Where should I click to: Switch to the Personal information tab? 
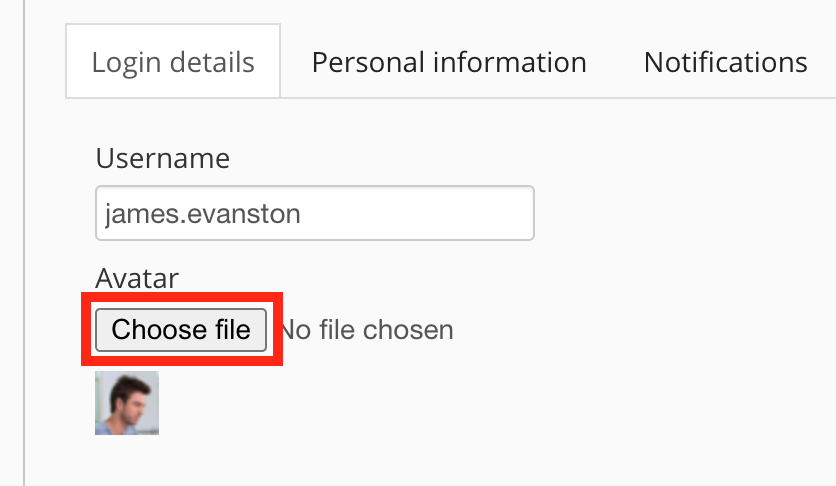point(449,62)
